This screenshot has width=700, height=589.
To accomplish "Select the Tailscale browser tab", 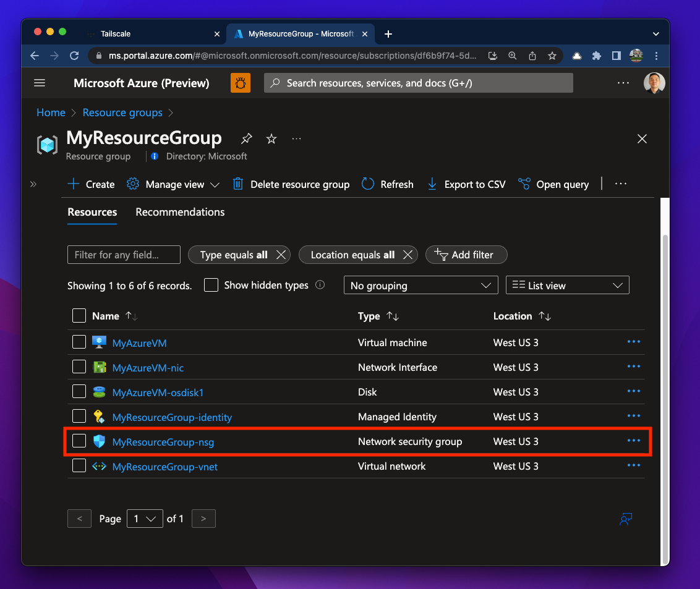I will (116, 34).
